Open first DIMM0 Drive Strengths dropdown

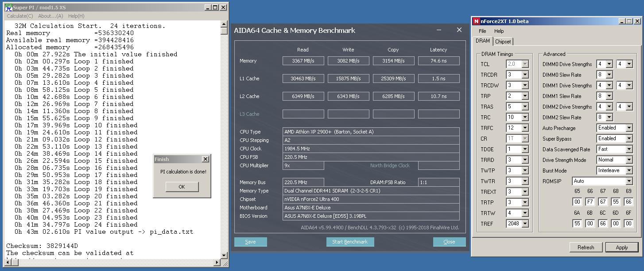609,64
